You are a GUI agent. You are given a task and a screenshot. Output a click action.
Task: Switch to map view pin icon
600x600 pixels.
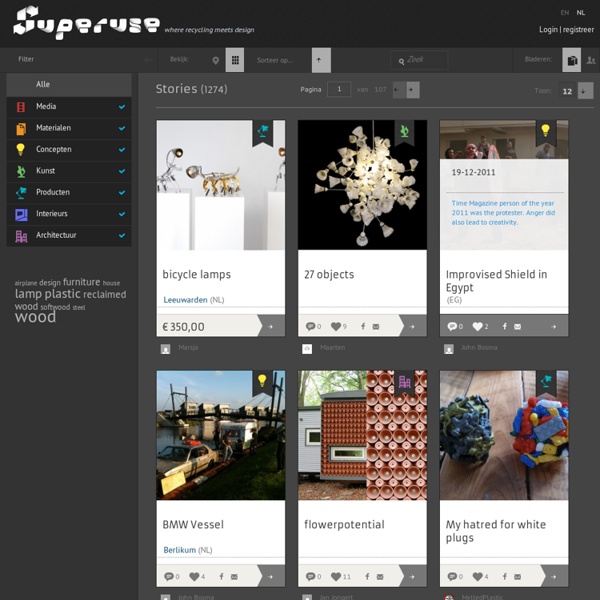215,60
